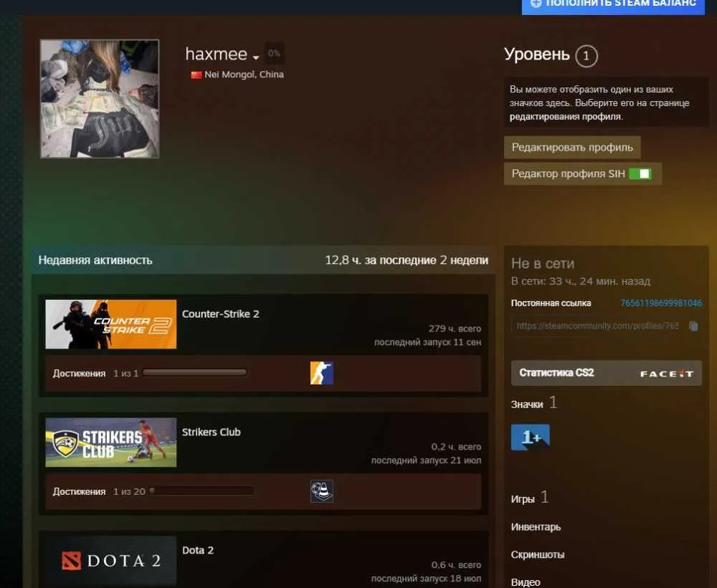
Task: Click the '279 ч. всего' playtime text
Action: pyautogui.click(x=455, y=328)
